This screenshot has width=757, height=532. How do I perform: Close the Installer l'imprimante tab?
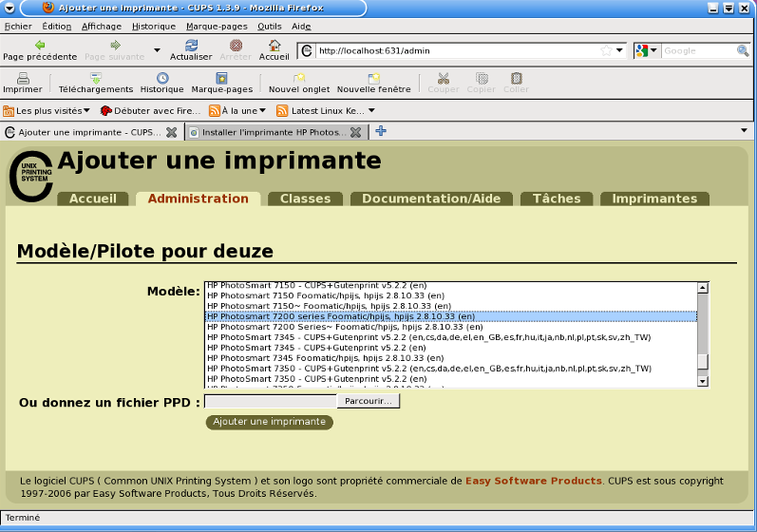click(x=356, y=132)
